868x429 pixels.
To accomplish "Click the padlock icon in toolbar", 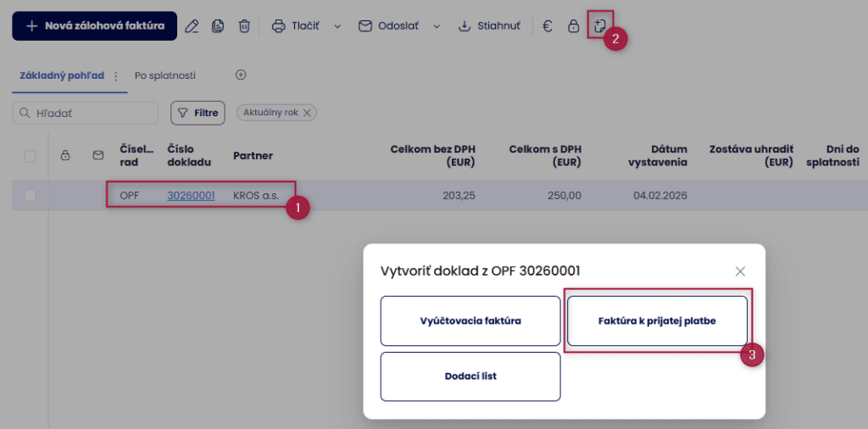I will click(x=574, y=26).
